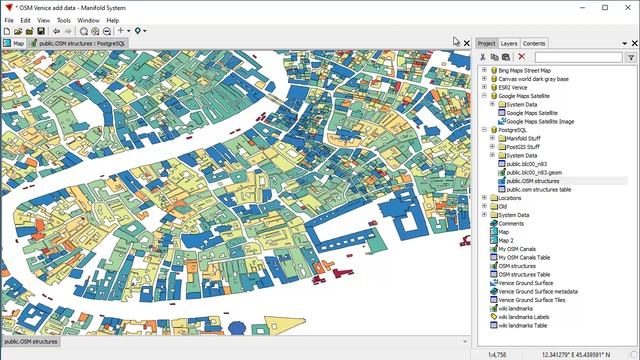Click the Import file toolbar icon
Image resolution: width=640 pixels, height=360 pixels.
pos(29,31)
